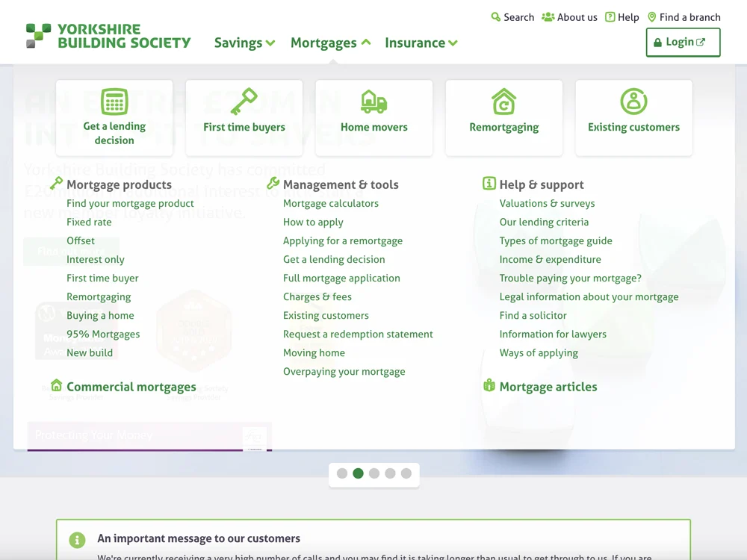Click the info icon in important message box
Screen dimensions: 747x560
pyautogui.click(x=77, y=540)
